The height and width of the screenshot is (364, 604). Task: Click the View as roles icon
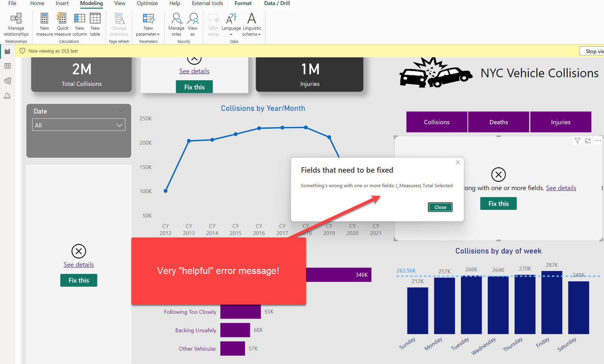click(193, 25)
